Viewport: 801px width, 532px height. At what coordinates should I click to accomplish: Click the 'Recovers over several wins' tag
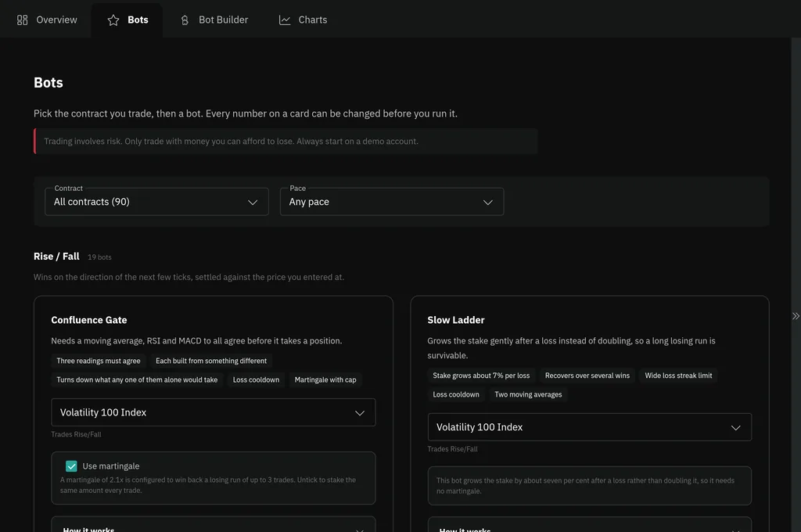tap(587, 376)
